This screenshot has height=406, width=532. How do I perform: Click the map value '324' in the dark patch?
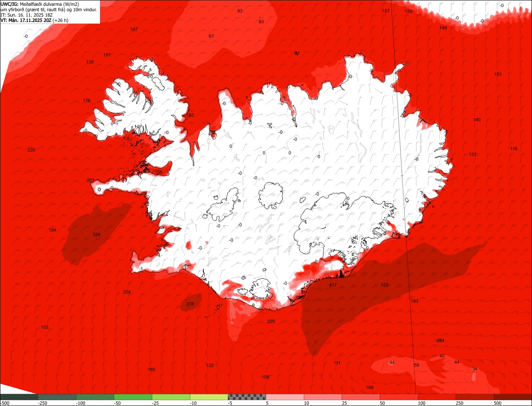click(96, 235)
